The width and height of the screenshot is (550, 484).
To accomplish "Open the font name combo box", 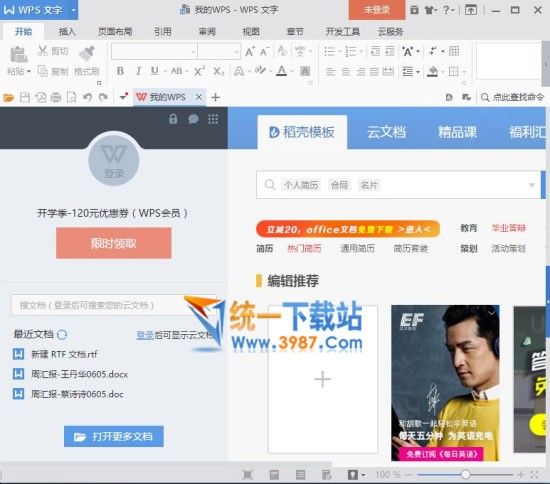I will click(x=154, y=52).
